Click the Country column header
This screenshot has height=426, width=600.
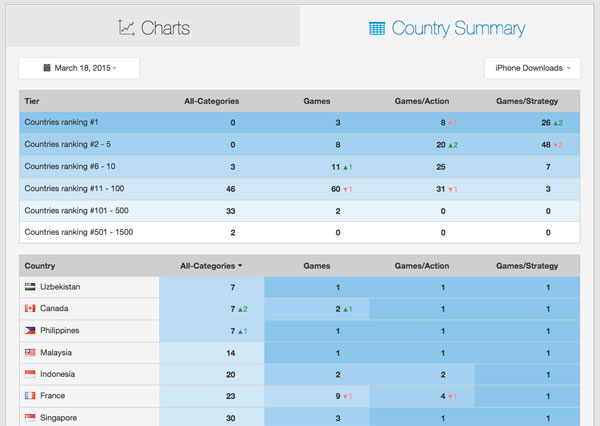tap(40, 266)
